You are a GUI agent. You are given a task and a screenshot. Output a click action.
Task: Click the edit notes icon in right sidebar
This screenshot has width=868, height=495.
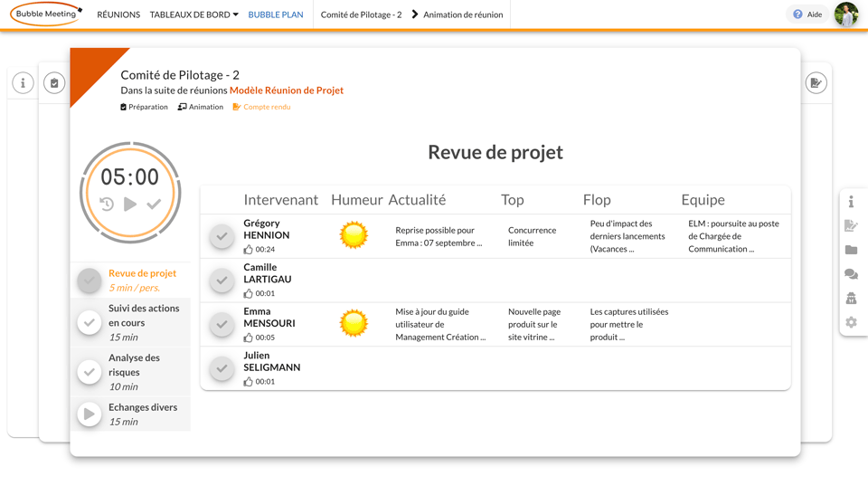[851, 225]
